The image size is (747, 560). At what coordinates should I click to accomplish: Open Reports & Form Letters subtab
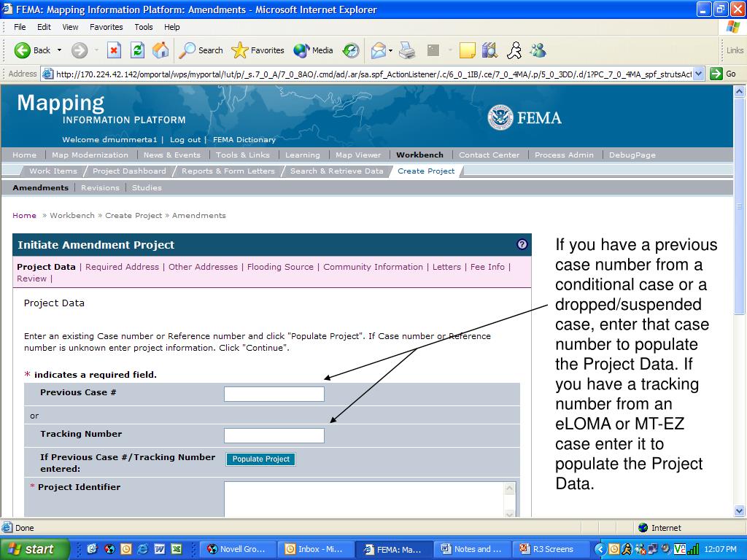click(228, 171)
